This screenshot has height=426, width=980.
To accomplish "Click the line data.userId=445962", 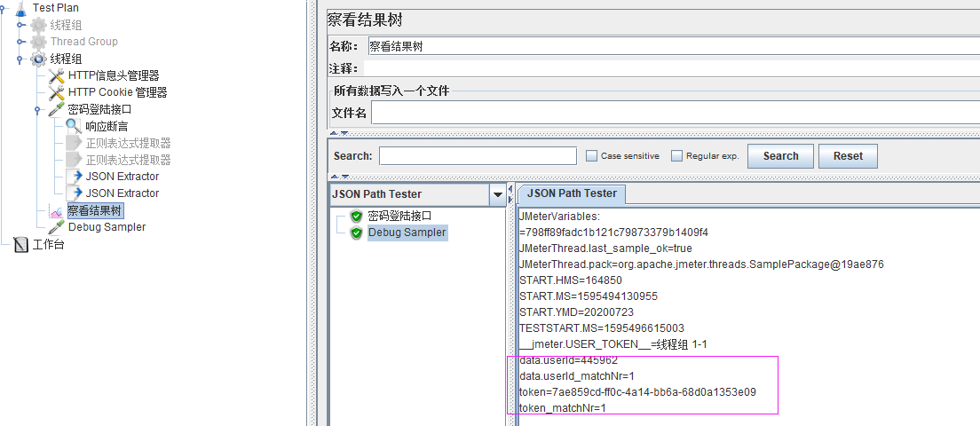I will 568,360.
